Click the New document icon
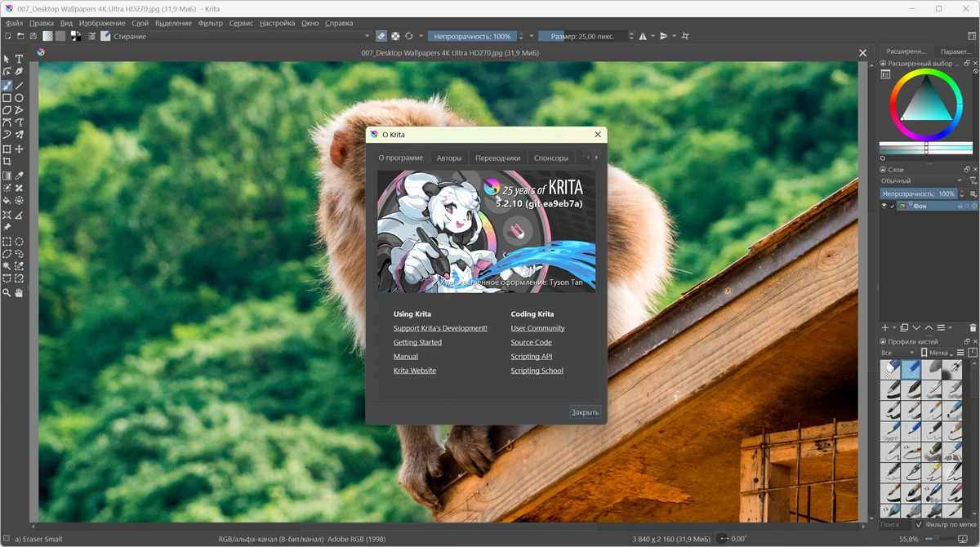The image size is (980, 547). pos(8,36)
